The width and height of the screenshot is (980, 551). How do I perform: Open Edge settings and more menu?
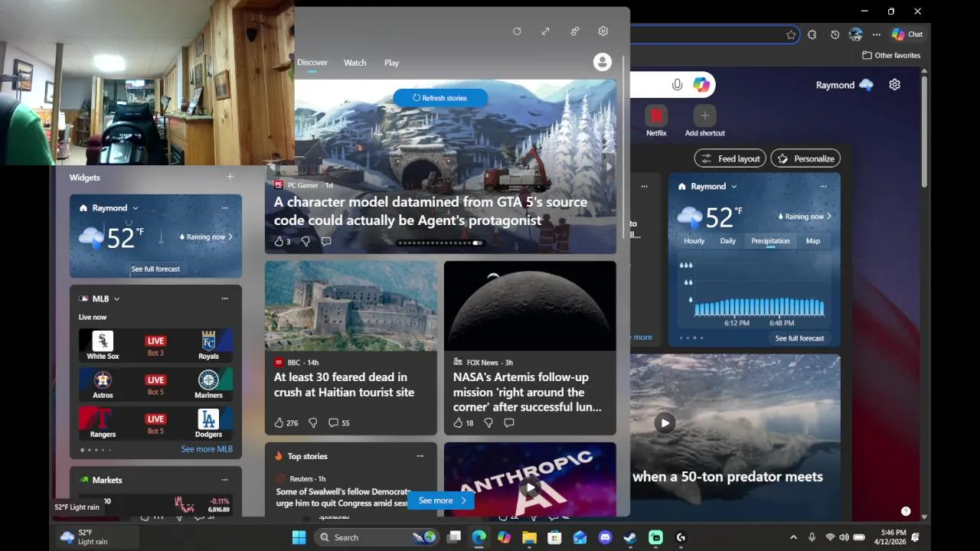point(877,34)
